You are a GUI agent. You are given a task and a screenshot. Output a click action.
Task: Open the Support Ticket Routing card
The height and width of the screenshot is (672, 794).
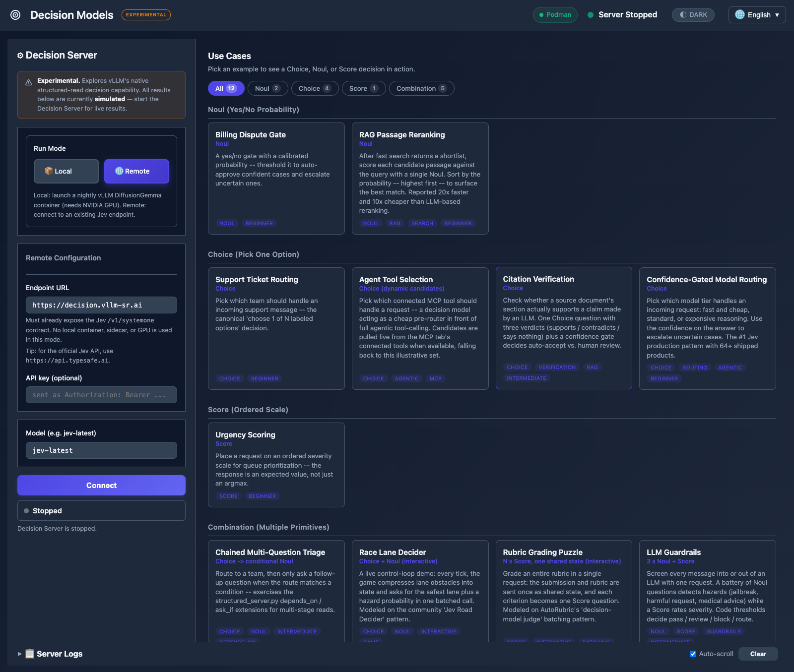click(x=276, y=329)
